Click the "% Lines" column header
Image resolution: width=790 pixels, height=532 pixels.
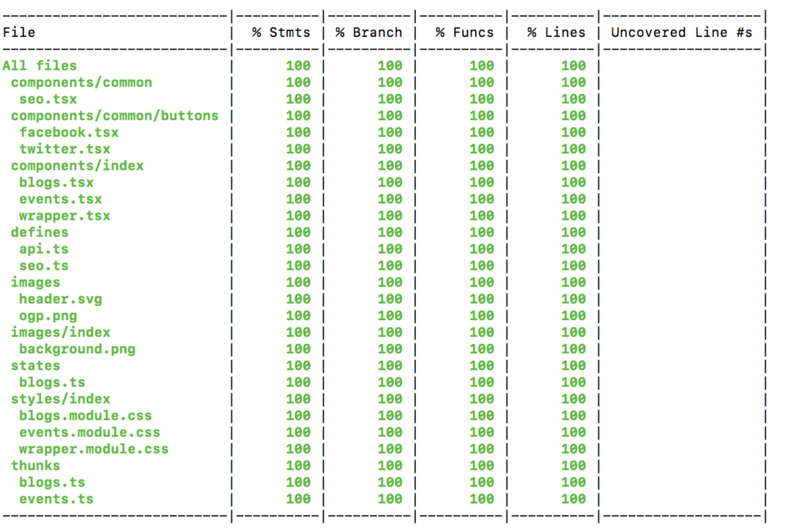(x=557, y=32)
